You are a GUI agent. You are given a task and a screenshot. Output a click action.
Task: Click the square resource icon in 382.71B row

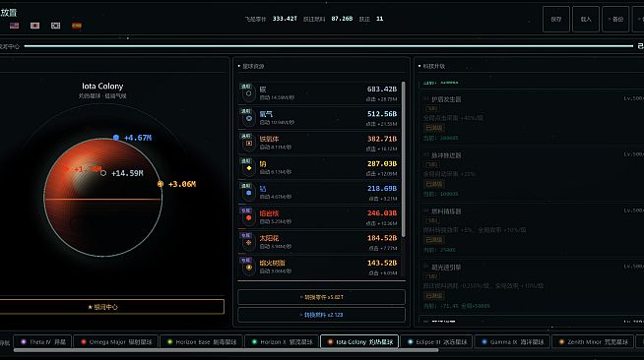pos(248,143)
